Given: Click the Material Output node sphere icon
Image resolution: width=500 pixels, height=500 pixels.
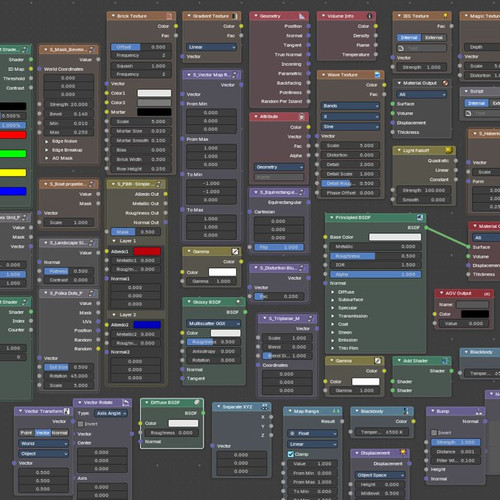Looking at the screenshot, I should (445, 83).
